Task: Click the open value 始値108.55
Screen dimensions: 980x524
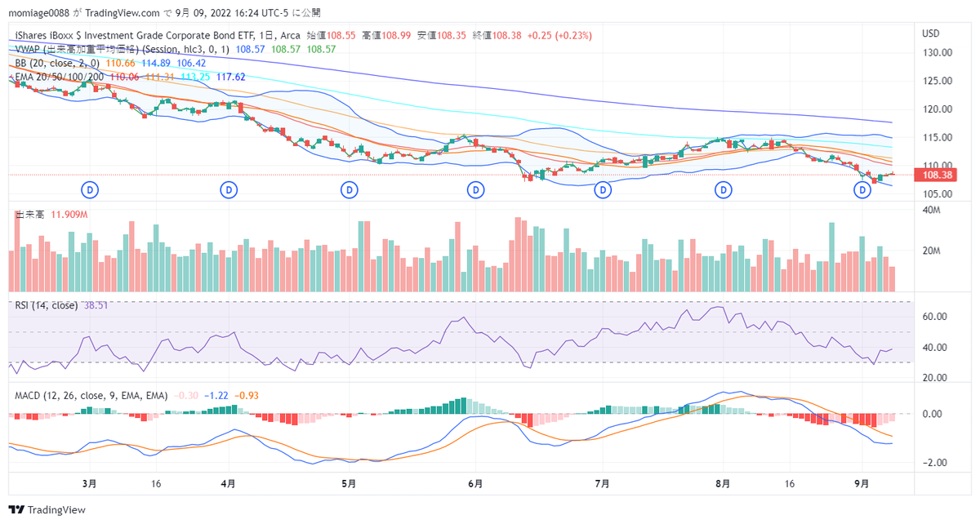Action: point(331,36)
